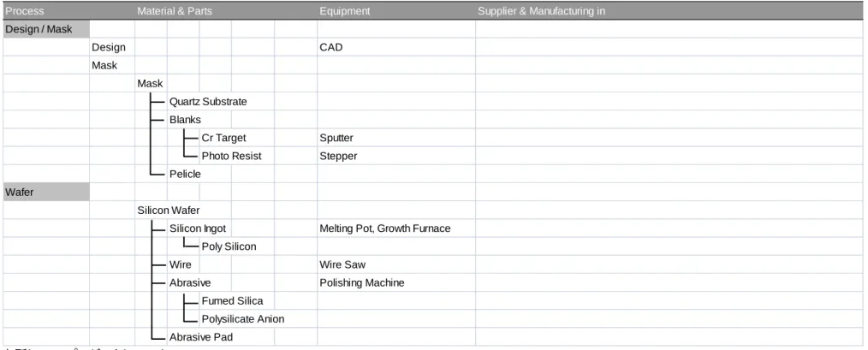Select Supplier & Manufacturing in header
The width and height of the screenshot is (868, 350).
(x=541, y=11)
